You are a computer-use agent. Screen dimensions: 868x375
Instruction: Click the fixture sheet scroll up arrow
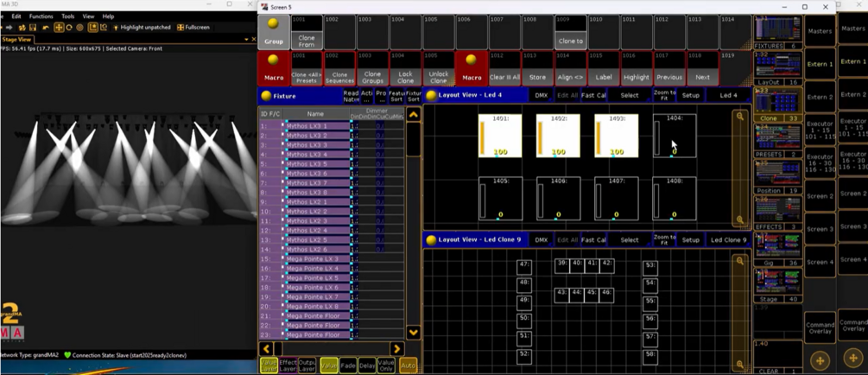click(413, 114)
